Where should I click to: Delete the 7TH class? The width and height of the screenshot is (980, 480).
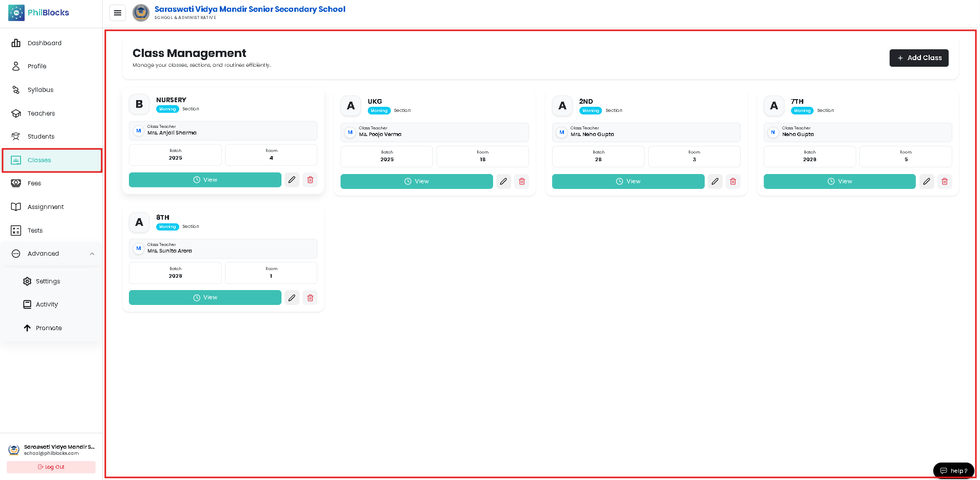point(945,181)
